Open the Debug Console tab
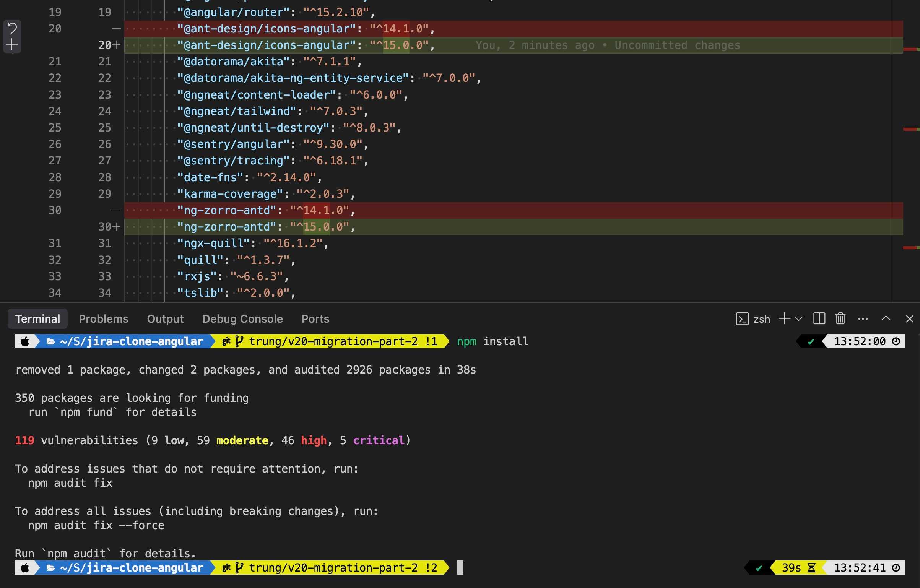This screenshot has height=588, width=920. click(242, 319)
